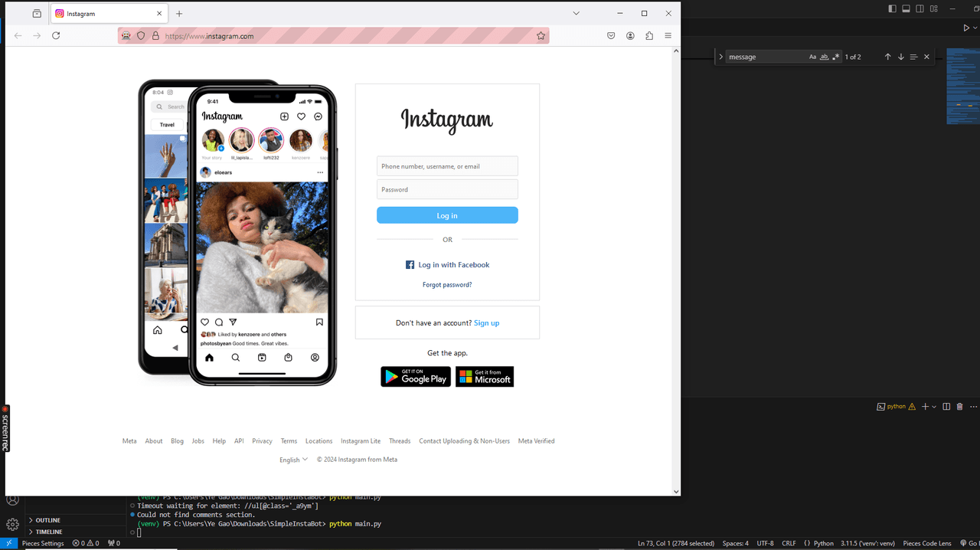Click the Firefox forward arrow
This screenshot has width=980, height=550.
pos(37,36)
